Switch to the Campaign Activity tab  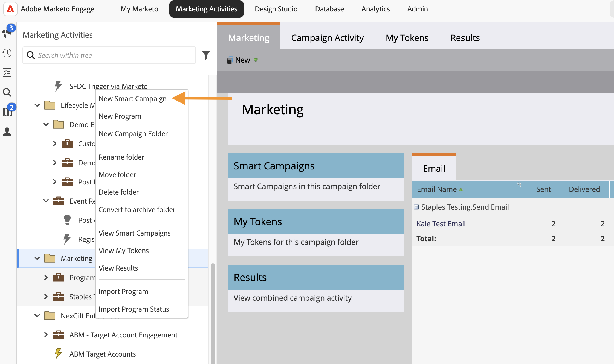[x=327, y=38]
